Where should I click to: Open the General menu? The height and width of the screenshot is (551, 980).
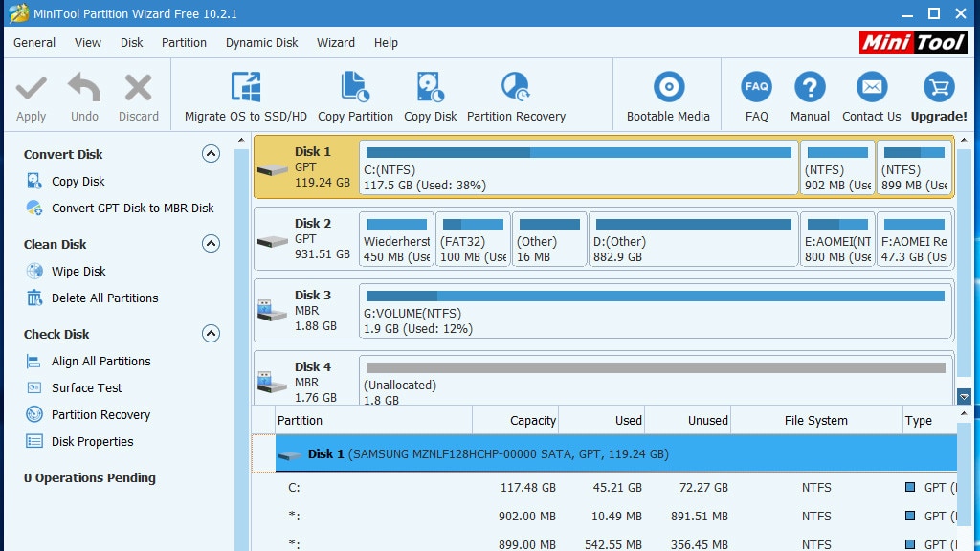pos(34,42)
